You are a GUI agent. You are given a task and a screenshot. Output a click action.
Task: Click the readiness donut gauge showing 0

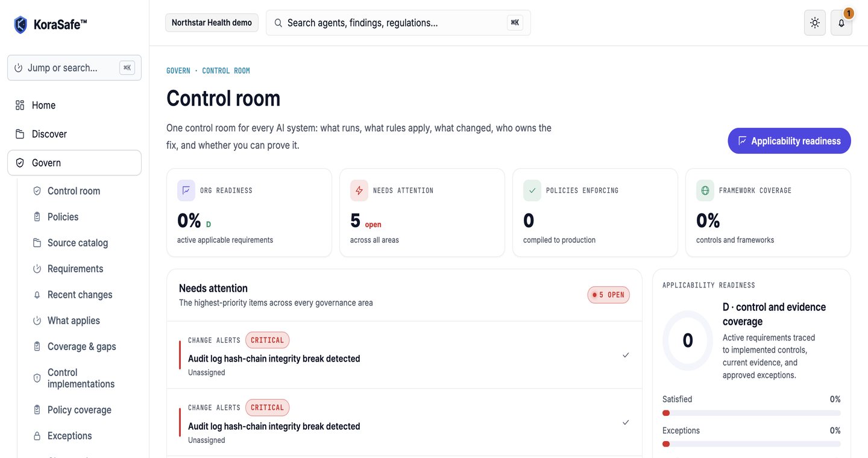coord(688,340)
